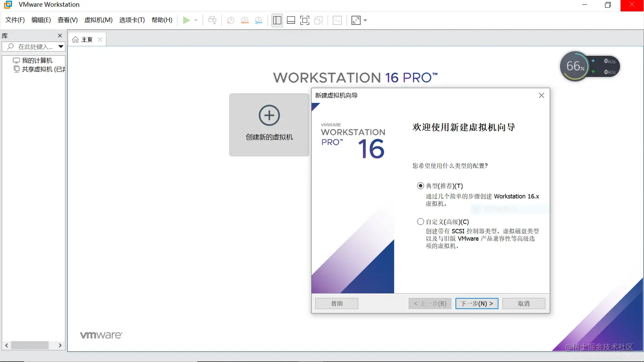Select the 典型(推荐) radio option

420,186
